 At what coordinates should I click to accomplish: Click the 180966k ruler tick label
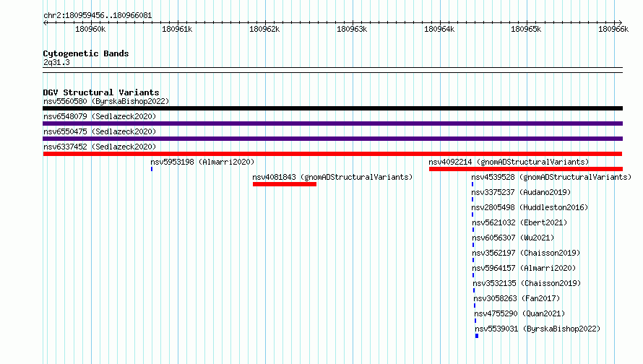click(613, 29)
